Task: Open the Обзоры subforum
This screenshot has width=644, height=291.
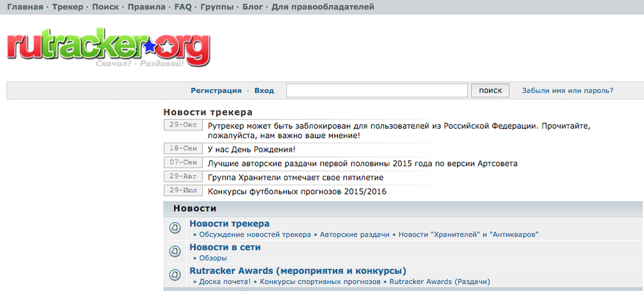Action: tap(213, 258)
